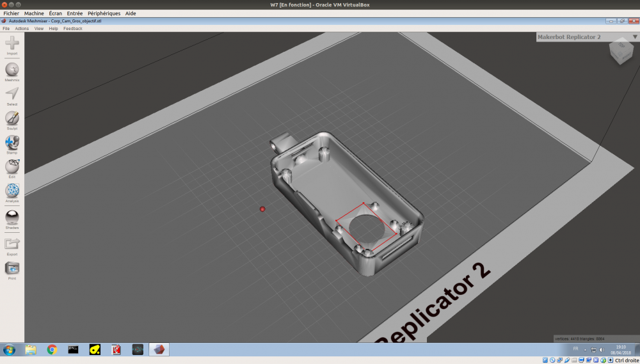Click VirtualBox shared folders status icon
Image resolution: width=640 pixels, height=364 pixels.
click(x=574, y=360)
